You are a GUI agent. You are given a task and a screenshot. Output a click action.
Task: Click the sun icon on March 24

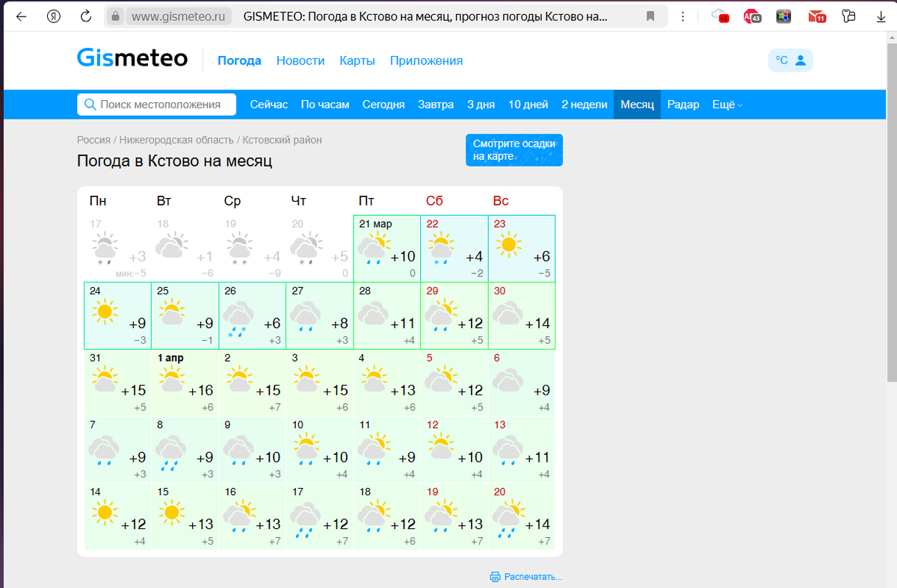(x=104, y=311)
